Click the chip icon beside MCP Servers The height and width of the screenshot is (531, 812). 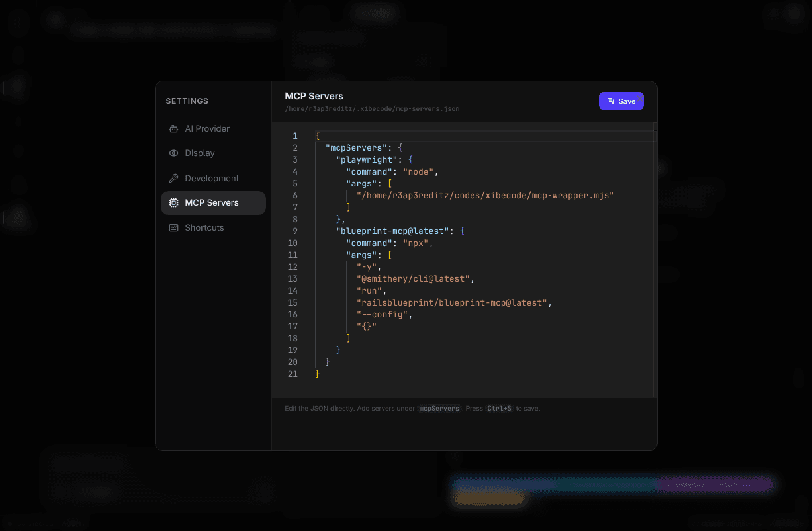[x=173, y=202]
